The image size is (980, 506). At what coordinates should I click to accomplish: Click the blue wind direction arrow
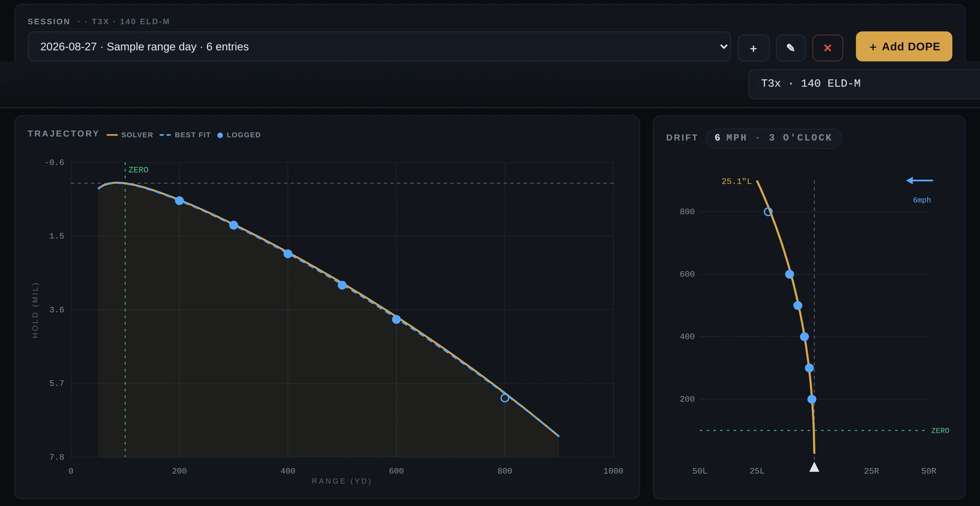(x=920, y=180)
